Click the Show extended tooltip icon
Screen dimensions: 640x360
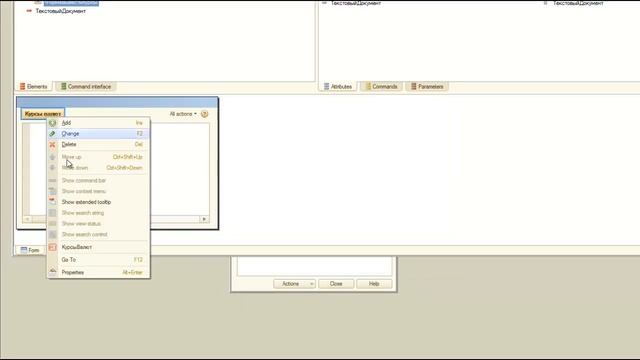coord(53,202)
